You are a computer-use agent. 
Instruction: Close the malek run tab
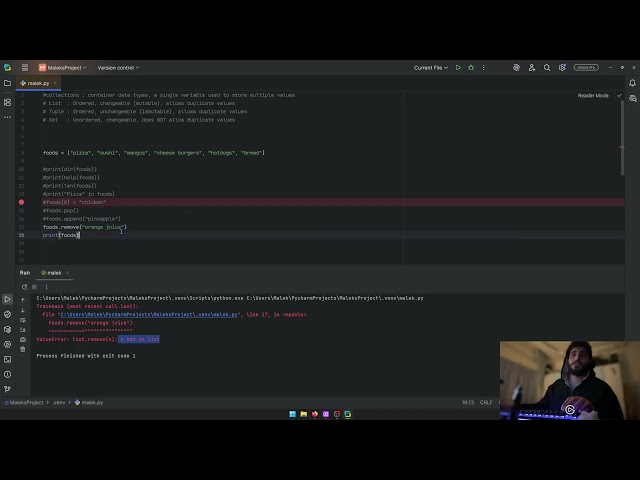[67, 273]
